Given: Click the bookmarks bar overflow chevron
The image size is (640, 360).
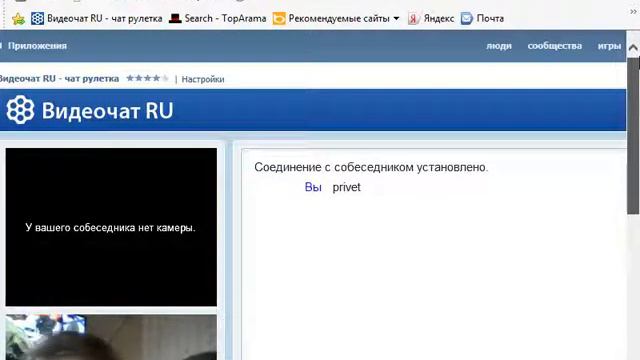Looking at the screenshot, I should click(633, 12).
